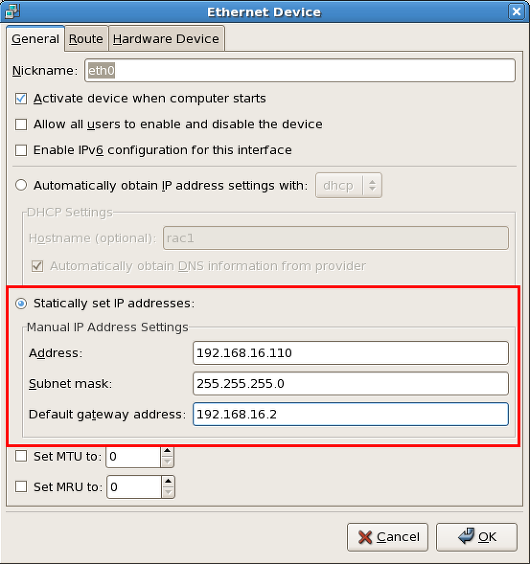Viewport: 530px width, 564px height.
Task: Click the Default gateway address label
Action: (x=107, y=415)
